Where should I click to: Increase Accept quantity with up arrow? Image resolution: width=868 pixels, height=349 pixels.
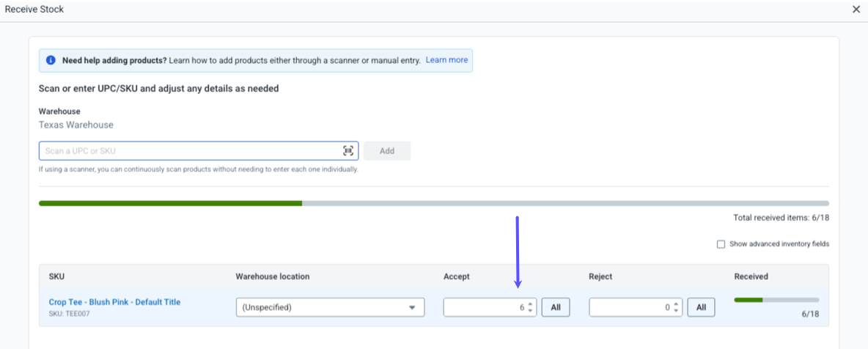(x=530, y=304)
